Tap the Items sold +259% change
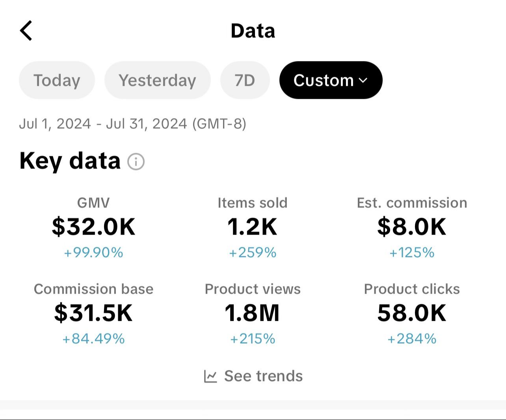This screenshot has width=506, height=420. (253, 252)
